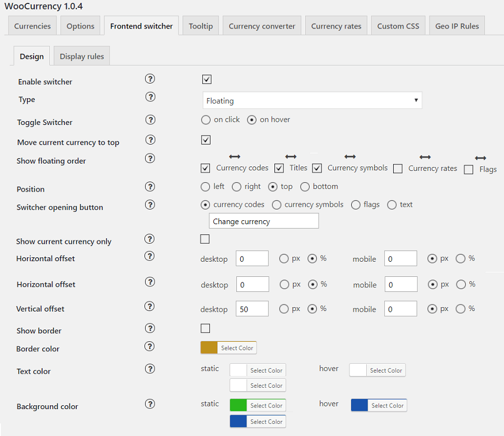504x436 pixels.
Task: Click help icon next to Position
Action: point(150,187)
